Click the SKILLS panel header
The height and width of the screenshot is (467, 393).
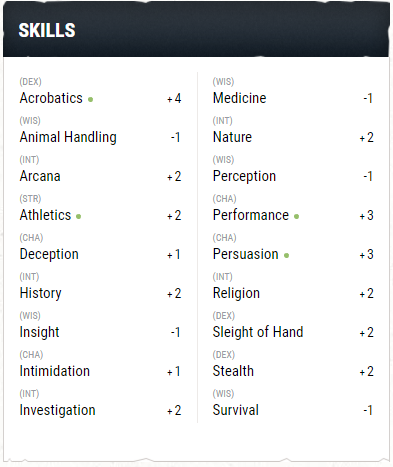coord(196,29)
